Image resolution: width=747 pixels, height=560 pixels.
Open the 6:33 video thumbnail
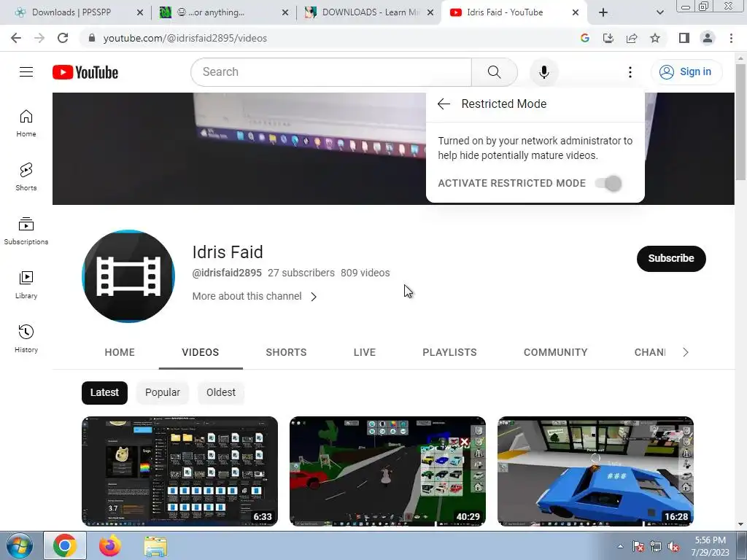(179, 471)
